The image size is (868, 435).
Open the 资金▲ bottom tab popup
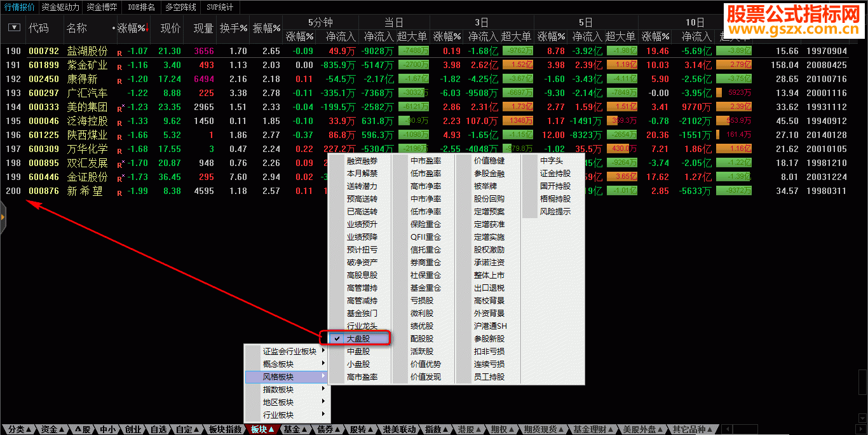point(53,429)
